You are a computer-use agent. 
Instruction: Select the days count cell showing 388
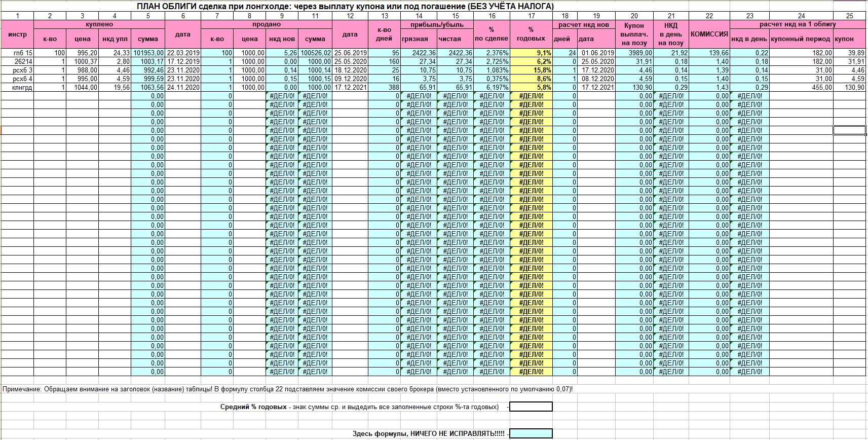point(384,87)
